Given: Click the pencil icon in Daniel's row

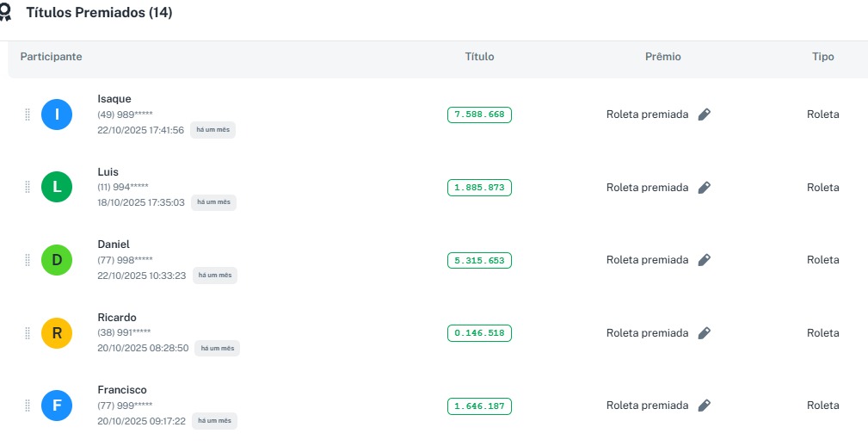Looking at the screenshot, I should point(704,260).
